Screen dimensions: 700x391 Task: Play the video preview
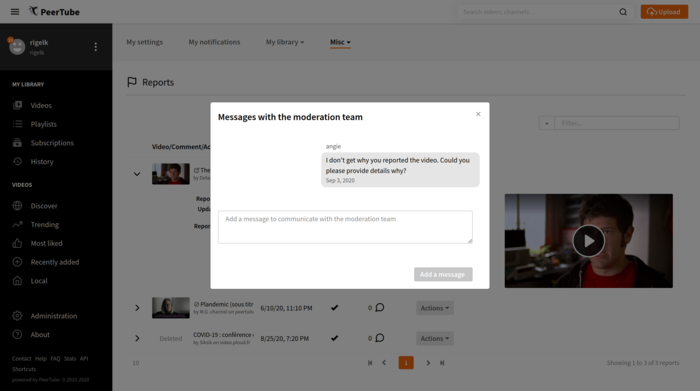588,241
